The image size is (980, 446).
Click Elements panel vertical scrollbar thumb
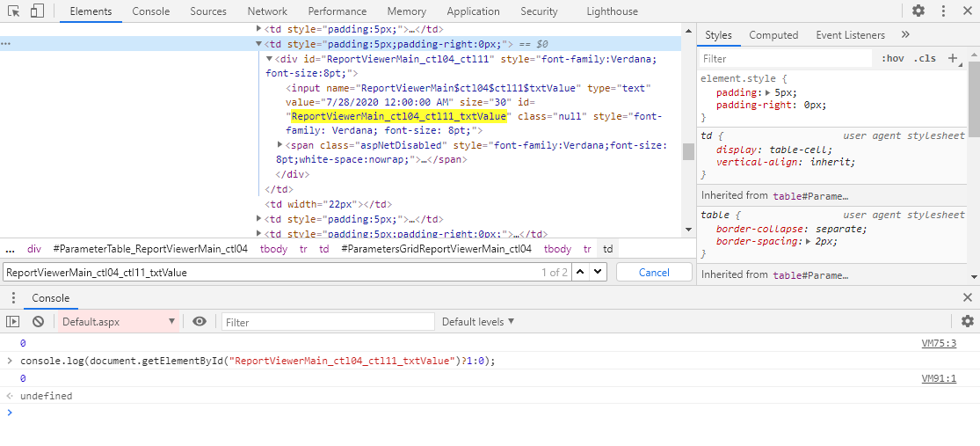[688, 151]
